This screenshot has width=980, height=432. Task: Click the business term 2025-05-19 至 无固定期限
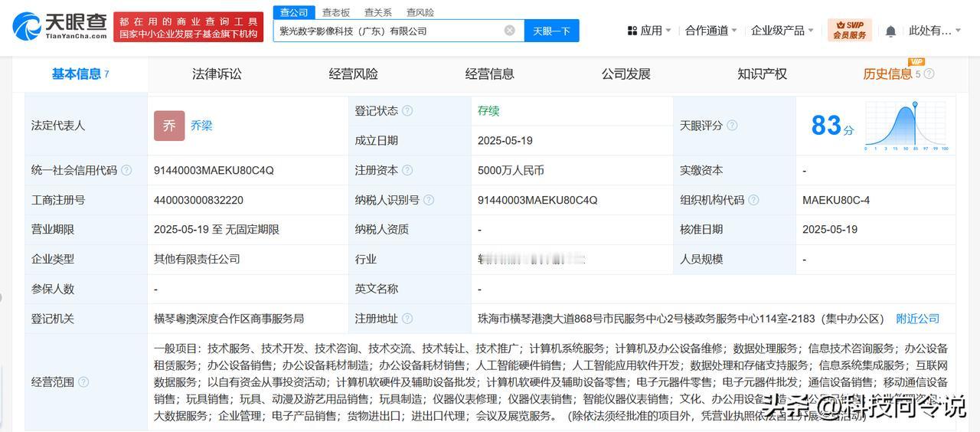(x=217, y=230)
